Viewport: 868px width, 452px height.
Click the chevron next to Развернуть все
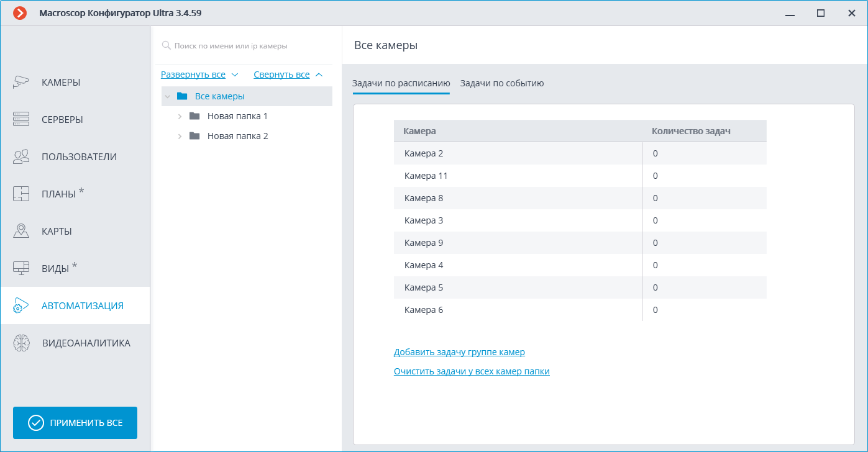point(235,75)
